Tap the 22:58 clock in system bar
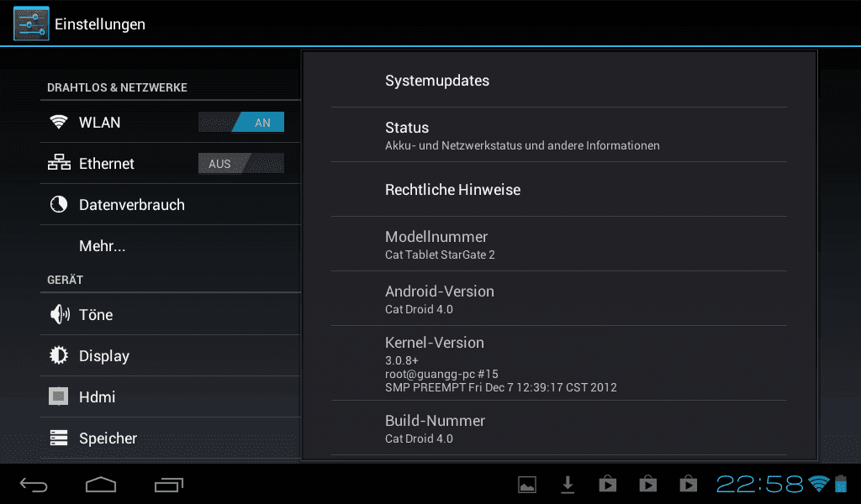This screenshot has width=861, height=504. 760,484
